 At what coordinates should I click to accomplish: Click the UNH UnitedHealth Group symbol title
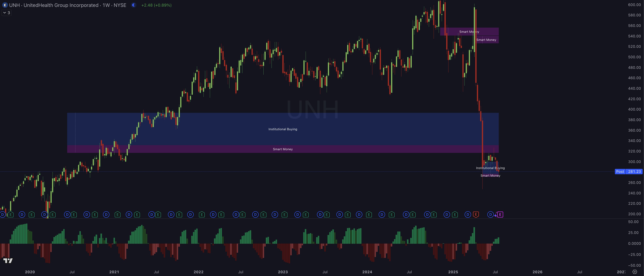point(54,5)
